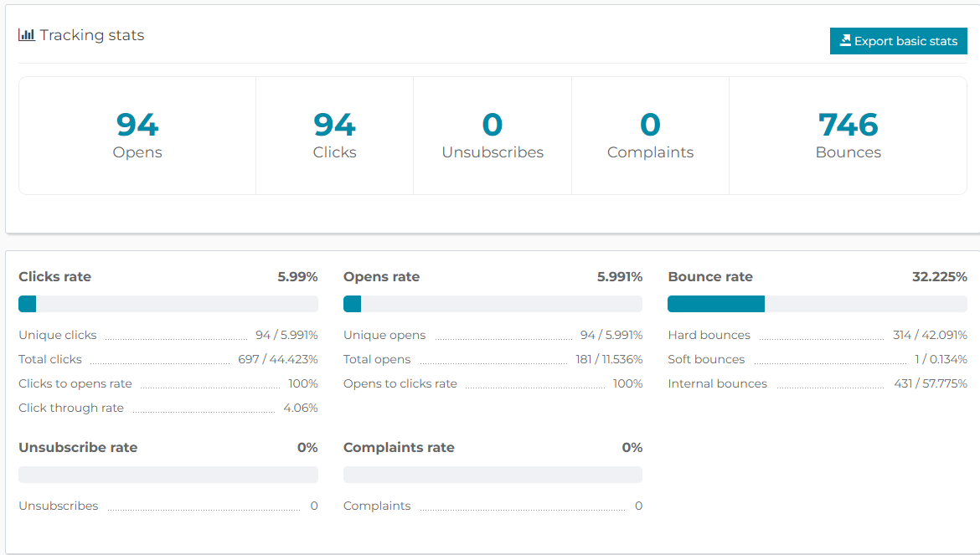The height and width of the screenshot is (555, 980).
Task: Open the 94 Clicks stat card
Action: [334, 136]
